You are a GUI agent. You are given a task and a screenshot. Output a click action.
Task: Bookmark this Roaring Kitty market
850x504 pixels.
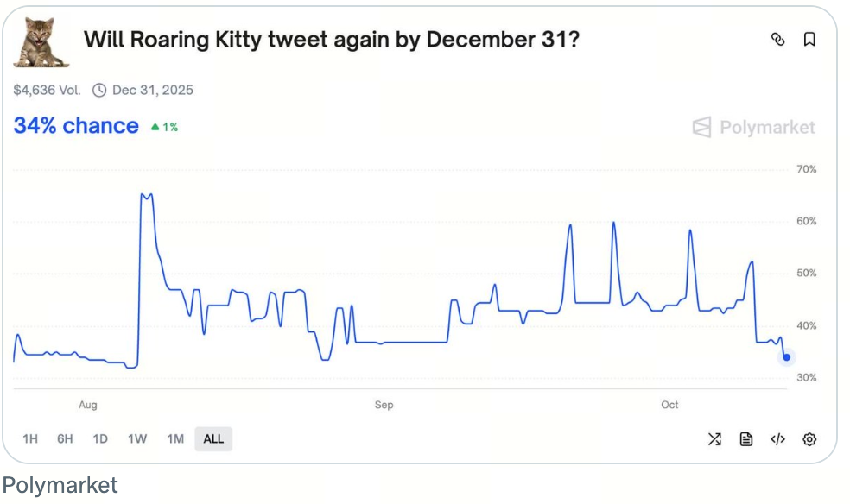(809, 40)
